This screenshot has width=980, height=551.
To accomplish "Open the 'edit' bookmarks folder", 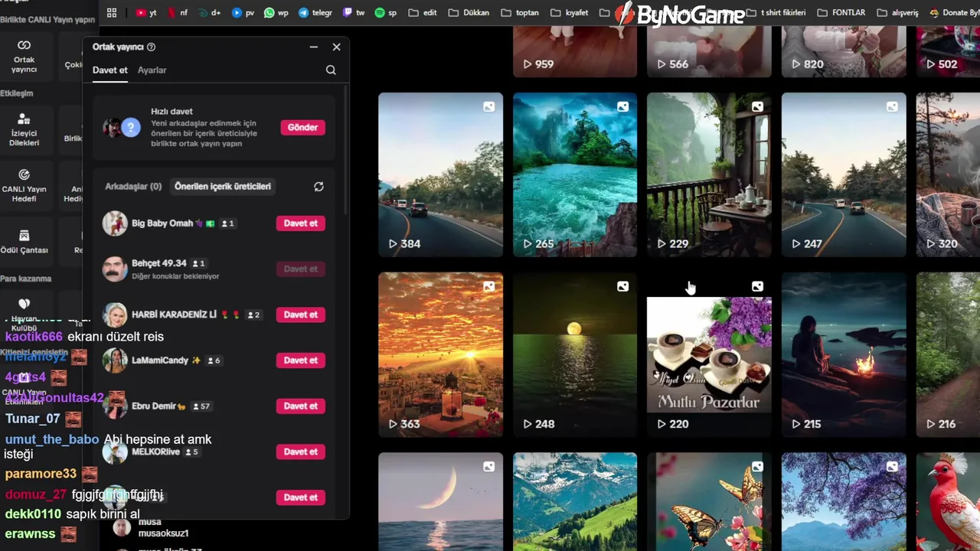I will pos(423,12).
